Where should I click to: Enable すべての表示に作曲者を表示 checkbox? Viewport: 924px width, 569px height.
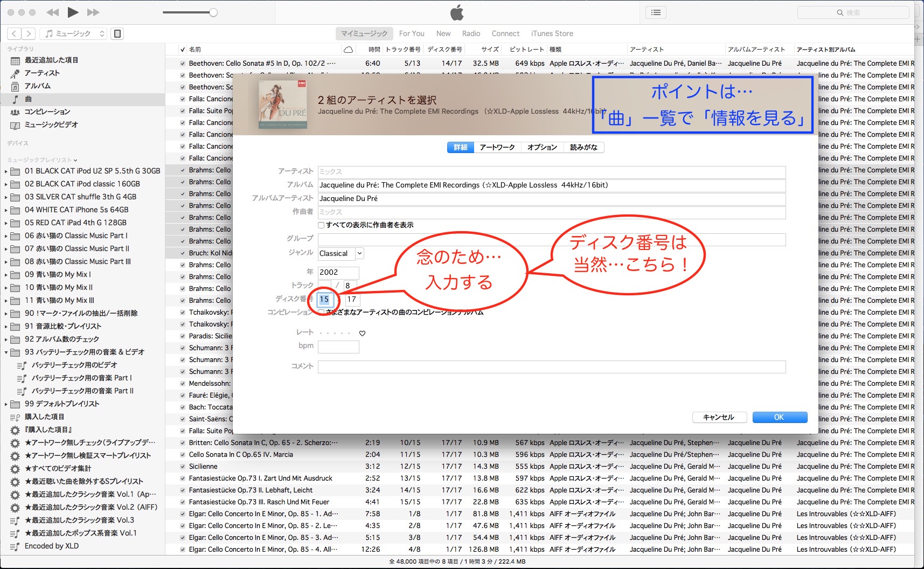click(321, 225)
